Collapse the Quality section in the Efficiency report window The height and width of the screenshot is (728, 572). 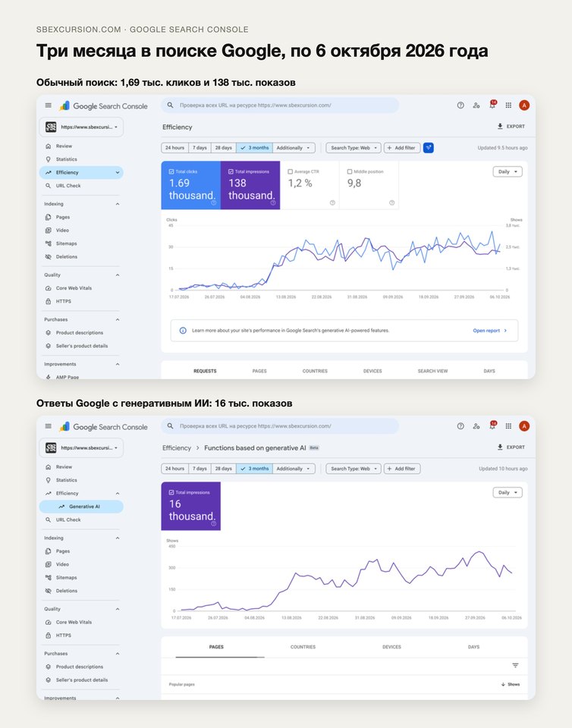pyautogui.click(x=118, y=275)
